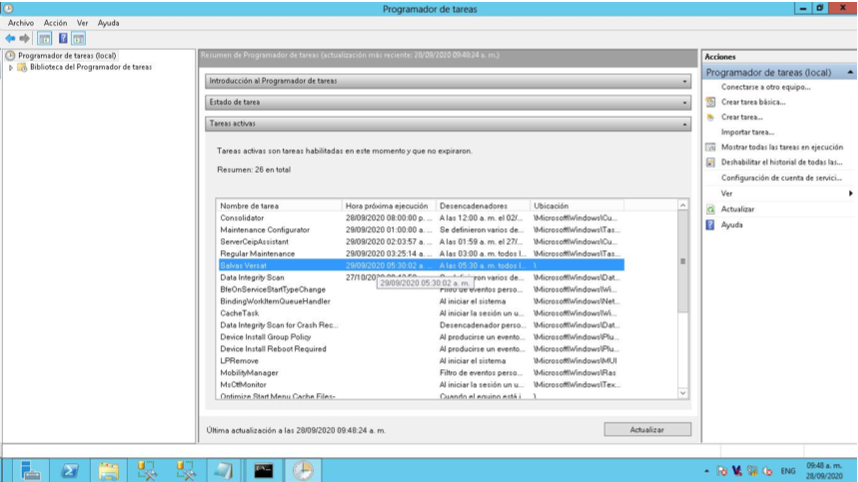This screenshot has width=858, height=482.
Task: Select the BfeOnServiceStartTypeChange task row
Action: coord(420,289)
